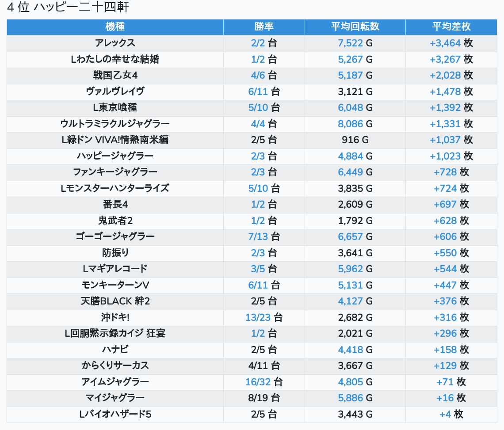Click the 8,086 G cell
This screenshot has width=504, height=430.
point(355,124)
